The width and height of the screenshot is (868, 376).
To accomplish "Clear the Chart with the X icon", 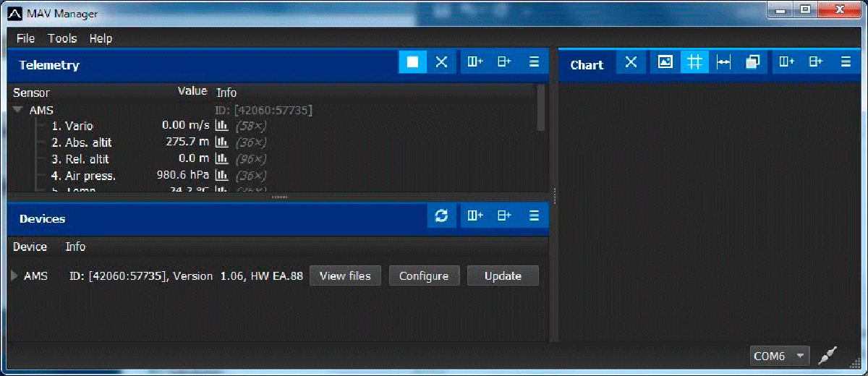I will [631, 62].
